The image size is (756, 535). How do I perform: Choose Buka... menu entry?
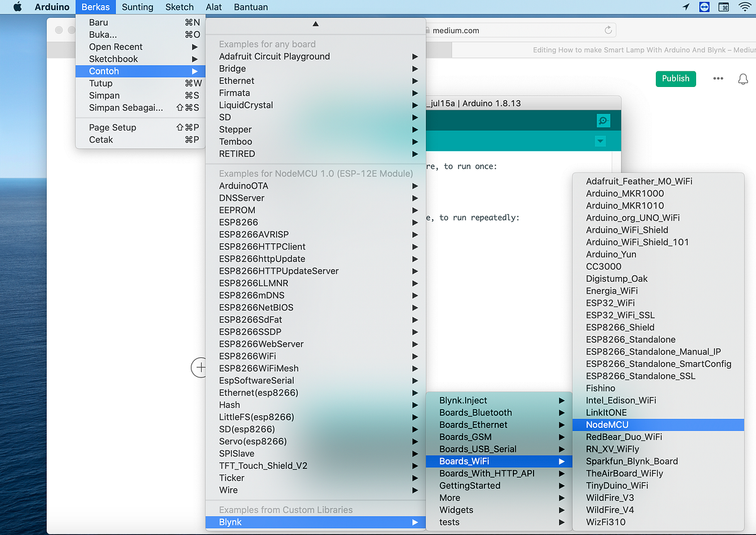coord(140,35)
